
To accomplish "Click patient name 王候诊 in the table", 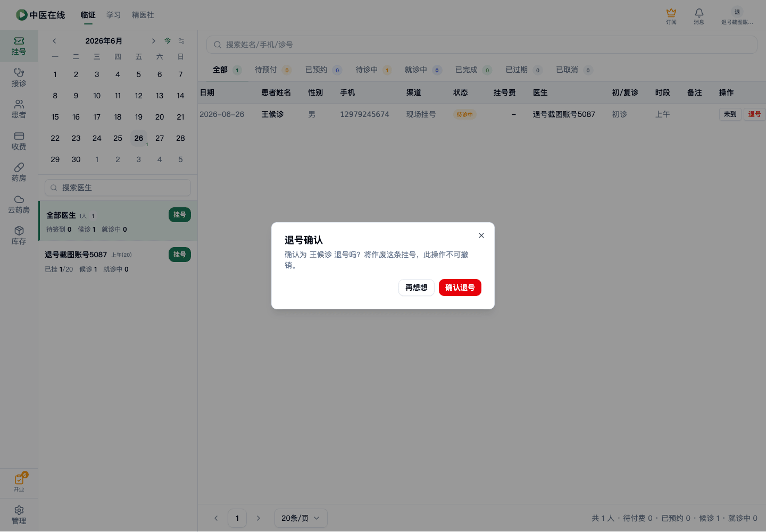I will (272, 114).
